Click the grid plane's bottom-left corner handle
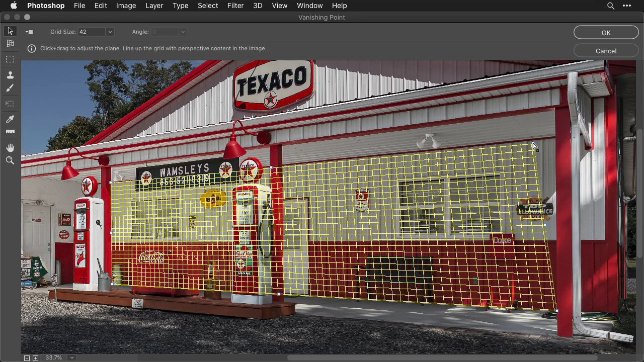This screenshot has width=644, height=362. [112, 284]
